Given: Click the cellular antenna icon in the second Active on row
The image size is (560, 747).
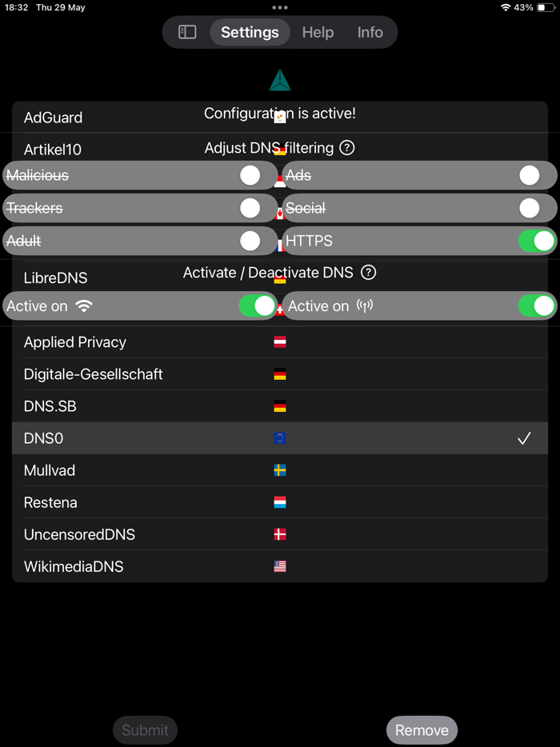Looking at the screenshot, I should [x=366, y=306].
